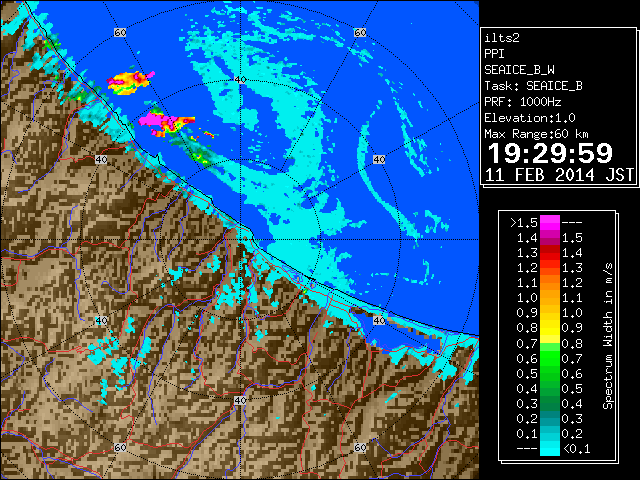Select the "PPI" scan type text

[494, 54]
